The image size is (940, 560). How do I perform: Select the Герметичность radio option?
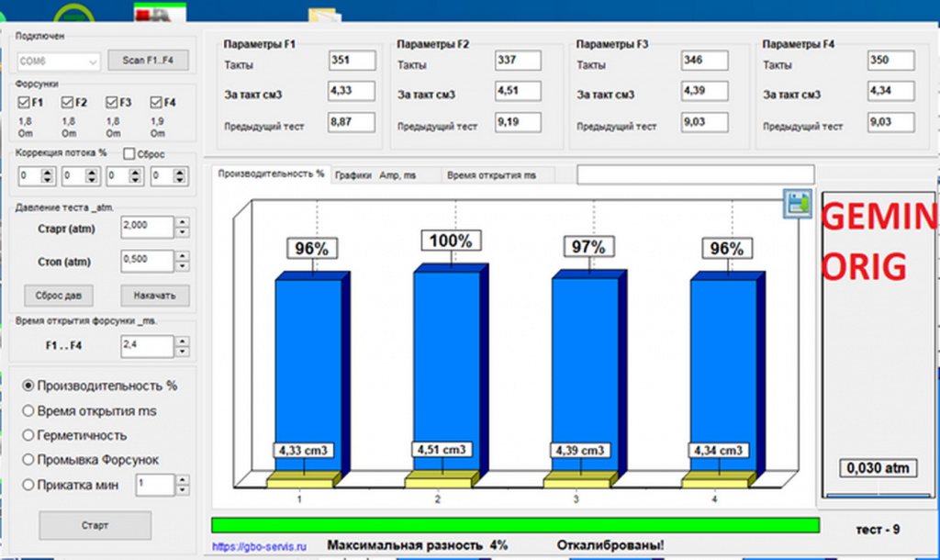[x=28, y=435]
